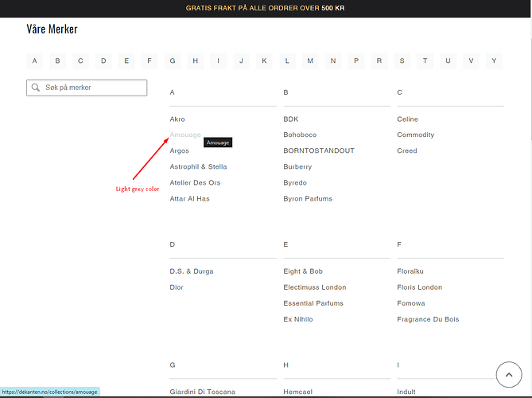Screen dimensions: 532x398
Task: Jump to letter L in alphabet bar
Action: tap(287, 60)
